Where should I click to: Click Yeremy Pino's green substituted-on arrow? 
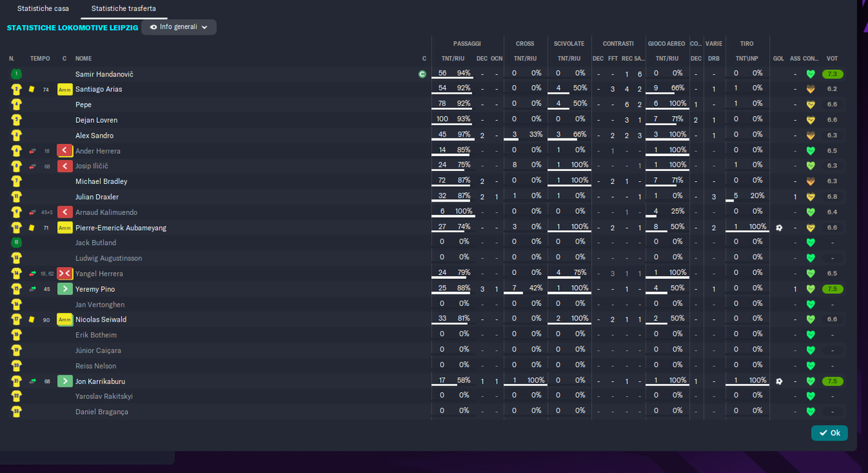65,289
